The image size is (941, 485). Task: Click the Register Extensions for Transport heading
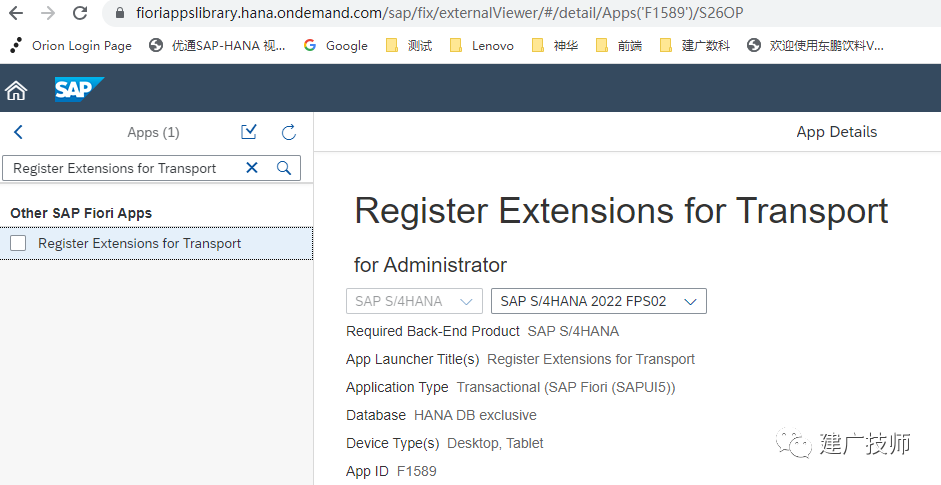[x=621, y=211]
